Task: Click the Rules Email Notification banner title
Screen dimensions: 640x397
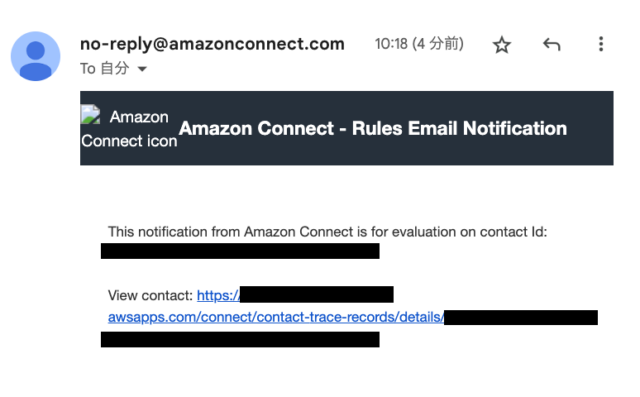Action: pos(373,129)
